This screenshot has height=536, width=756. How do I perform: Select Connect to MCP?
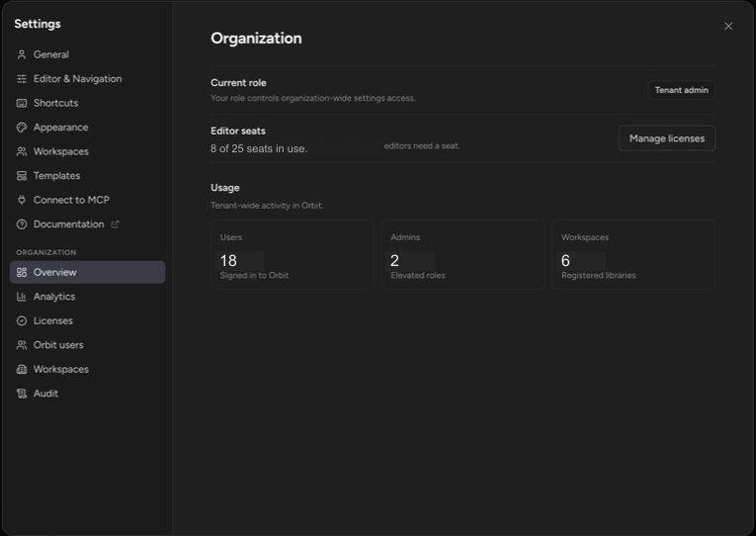87,200
